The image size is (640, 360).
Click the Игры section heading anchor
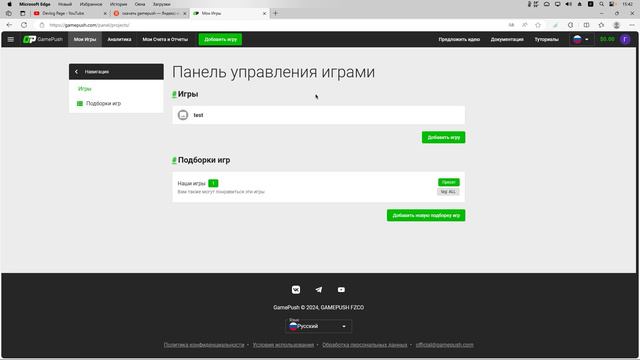click(174, 94)
